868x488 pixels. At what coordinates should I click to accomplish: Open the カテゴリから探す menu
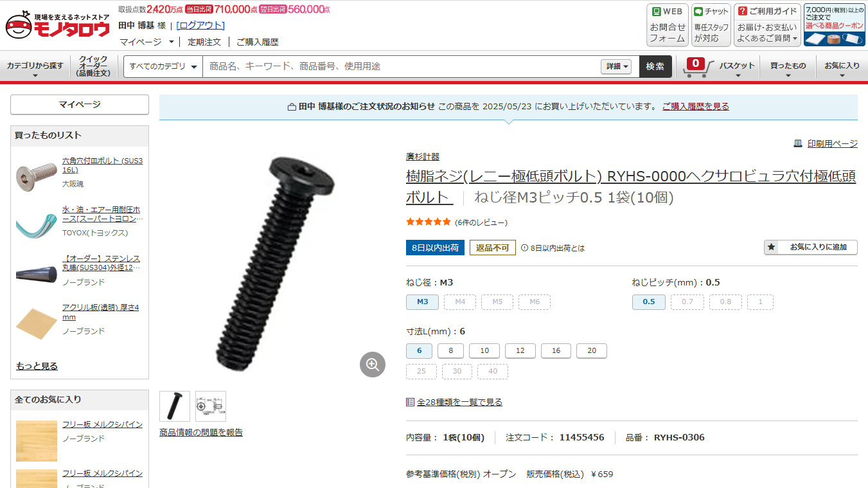pyautogui.click(x=35, y=67)
